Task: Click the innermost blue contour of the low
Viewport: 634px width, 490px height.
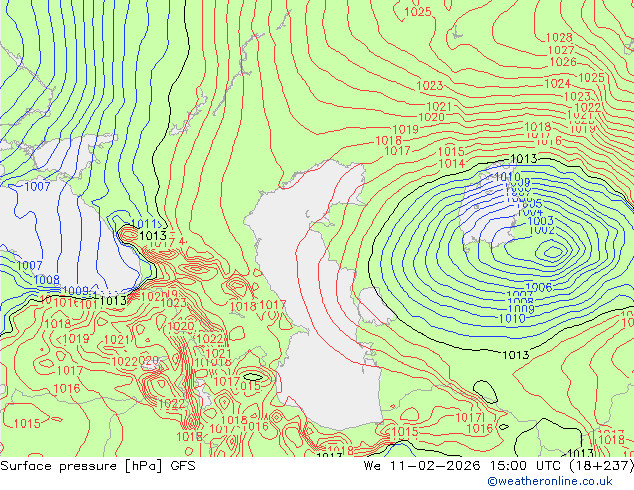Action: (553, 253)
